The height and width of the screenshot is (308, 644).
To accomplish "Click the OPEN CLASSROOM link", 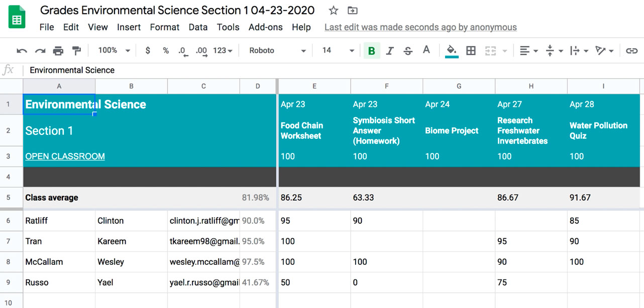I will click(x=64, y=156).
